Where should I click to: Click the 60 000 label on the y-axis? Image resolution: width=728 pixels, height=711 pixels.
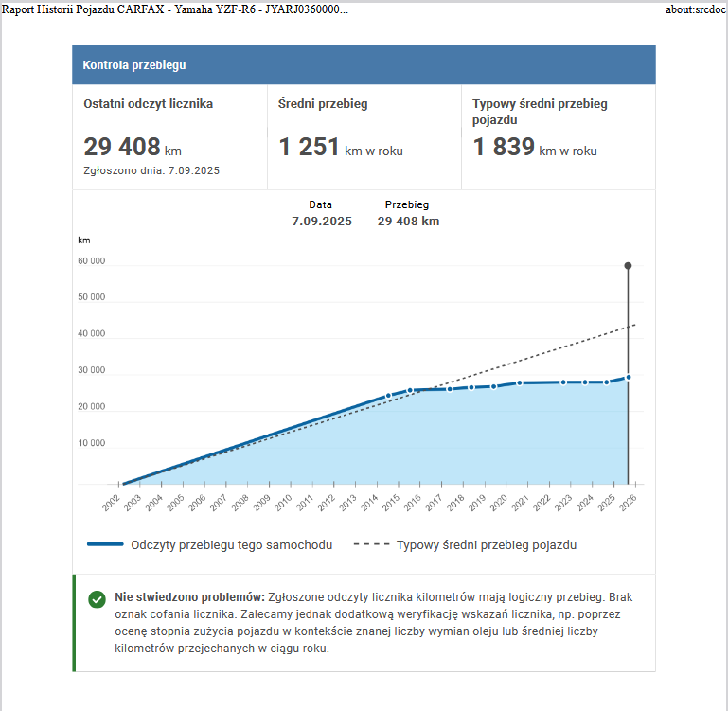point(91,261)
